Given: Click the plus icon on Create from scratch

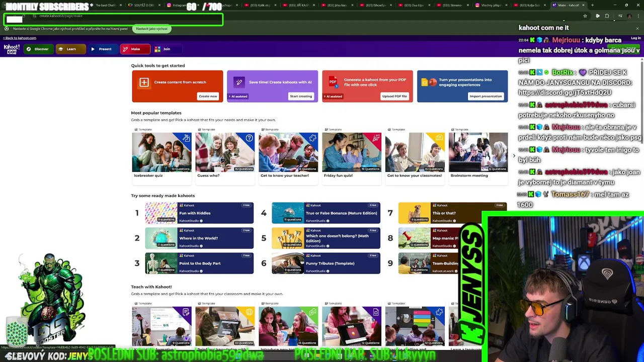Looking at the screenshot, I should (x=144, y=82).
